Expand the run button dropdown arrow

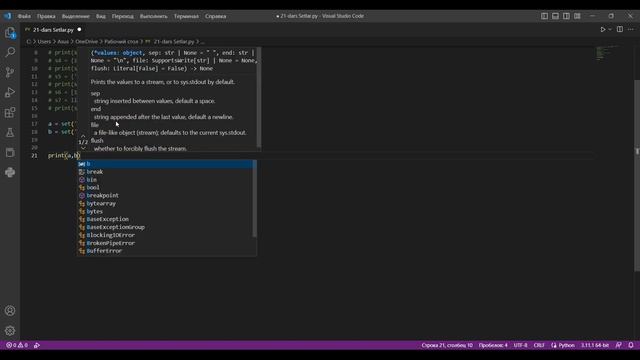pyautogui.click(x=610, y=29)
